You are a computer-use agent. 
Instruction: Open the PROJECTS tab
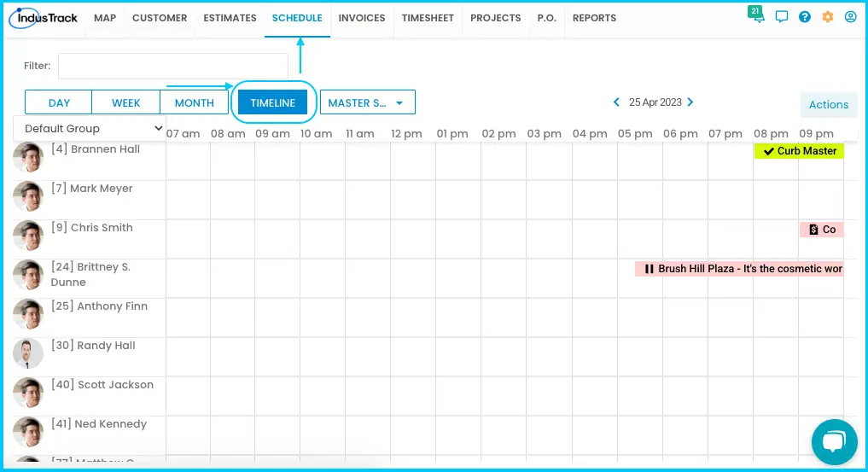click(x=495, y=18)
